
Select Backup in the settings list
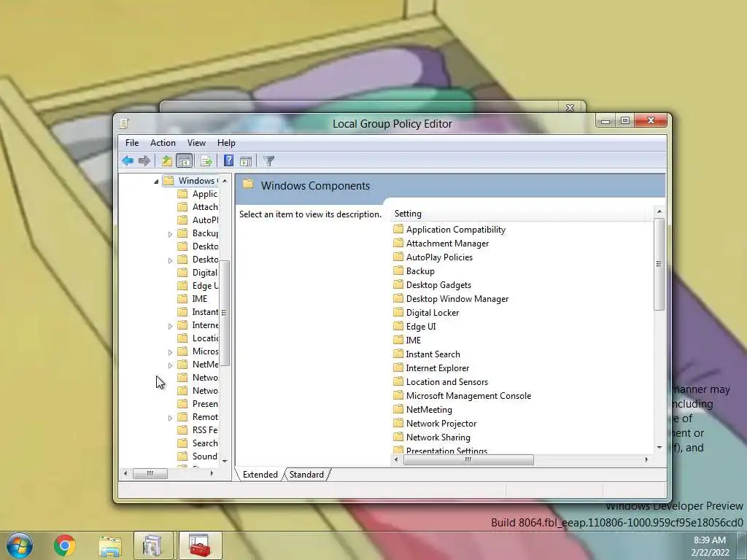pos(414,271)
